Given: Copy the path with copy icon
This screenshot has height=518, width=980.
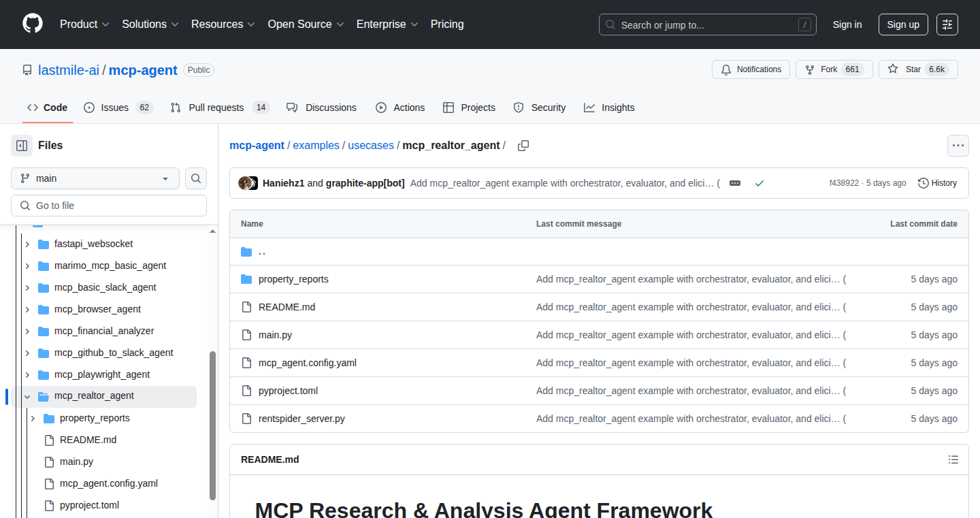Looking at the screenshot, I should click(x=523, y=146).
